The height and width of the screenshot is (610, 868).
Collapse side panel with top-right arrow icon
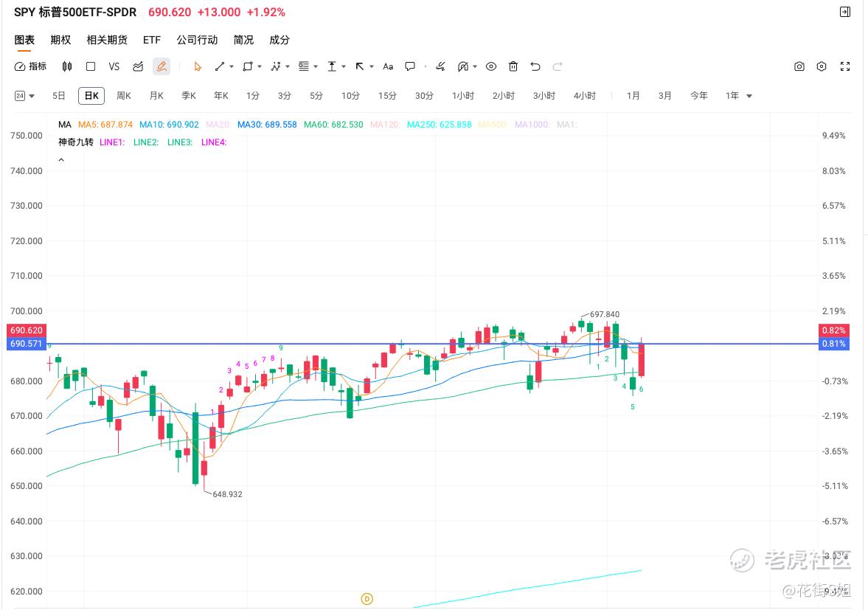click(x=844, y=12)
